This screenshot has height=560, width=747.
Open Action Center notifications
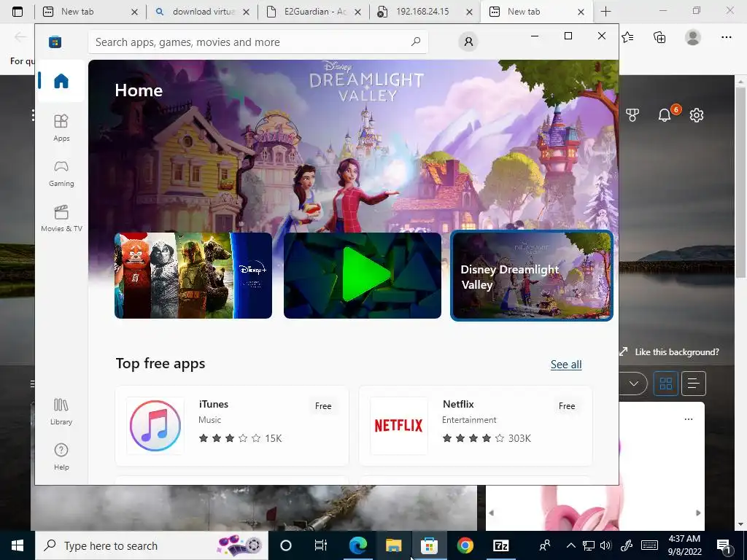pos(724,546)
